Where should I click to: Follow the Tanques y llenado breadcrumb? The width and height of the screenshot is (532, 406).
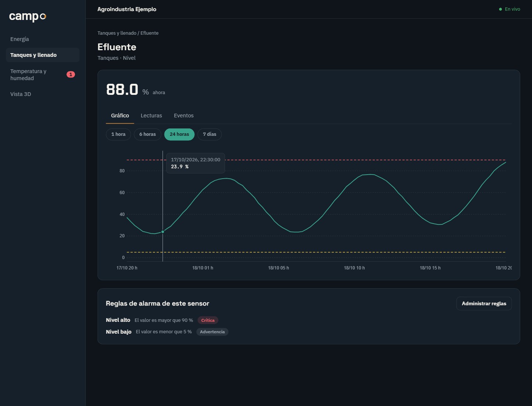point(117,33)
